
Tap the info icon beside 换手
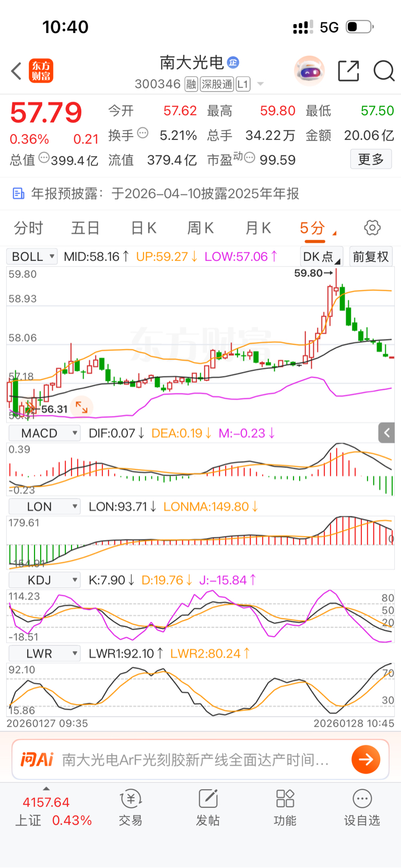(x=143, y=134)
